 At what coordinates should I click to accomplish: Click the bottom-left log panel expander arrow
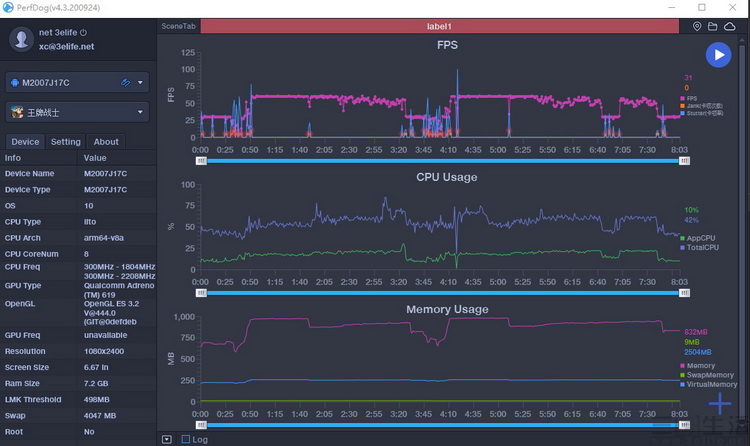pyautogui.click(x=166, y=439)
